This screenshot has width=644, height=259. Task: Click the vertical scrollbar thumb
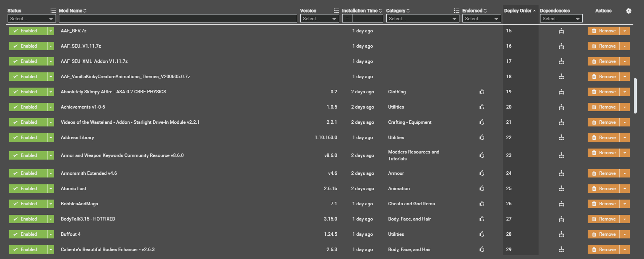635,96
